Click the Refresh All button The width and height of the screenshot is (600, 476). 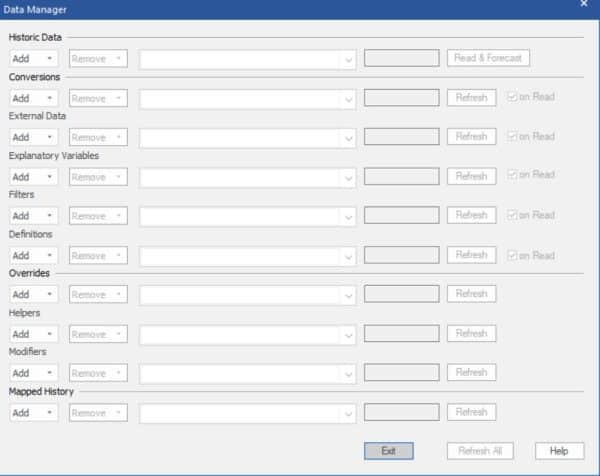tap(480, 451)
